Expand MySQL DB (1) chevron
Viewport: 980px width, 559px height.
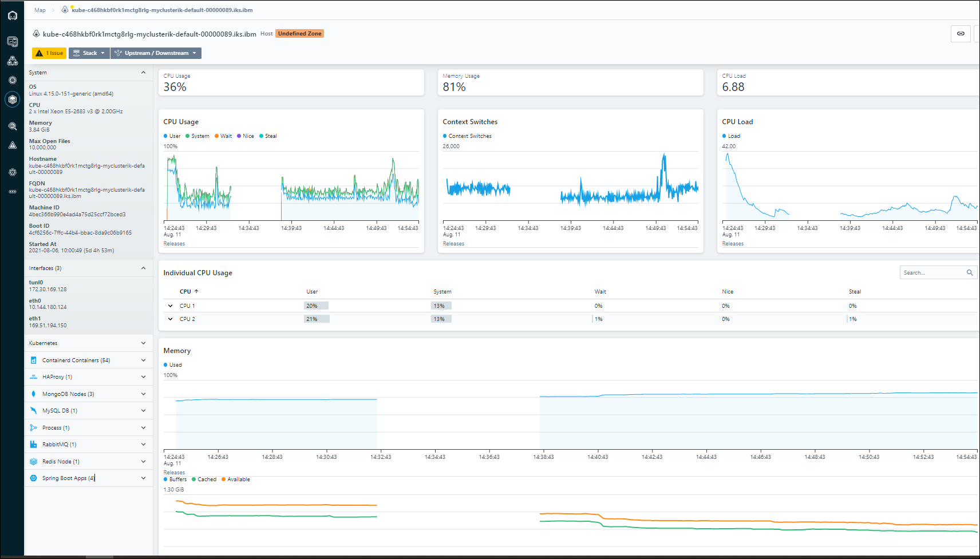143,411
